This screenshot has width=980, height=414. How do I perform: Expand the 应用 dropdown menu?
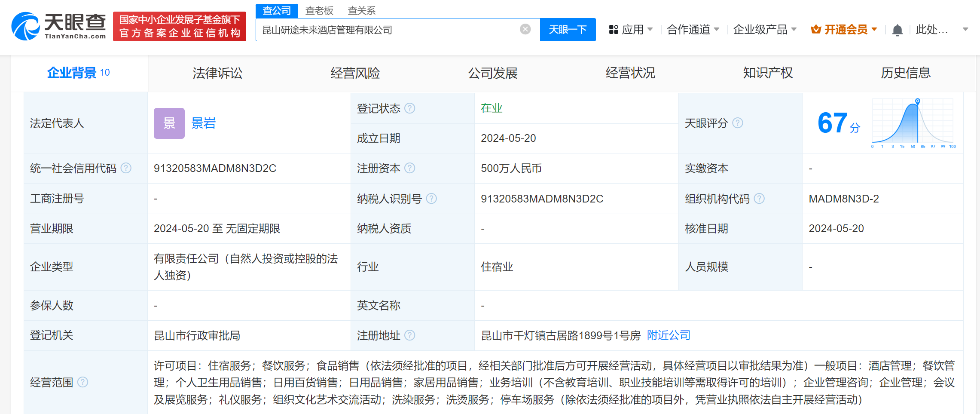631,30
